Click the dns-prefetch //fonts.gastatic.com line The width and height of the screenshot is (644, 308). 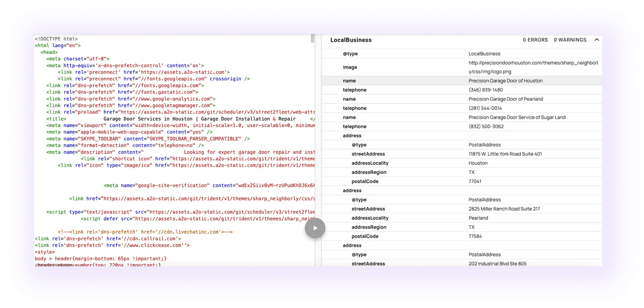point(122,92)
